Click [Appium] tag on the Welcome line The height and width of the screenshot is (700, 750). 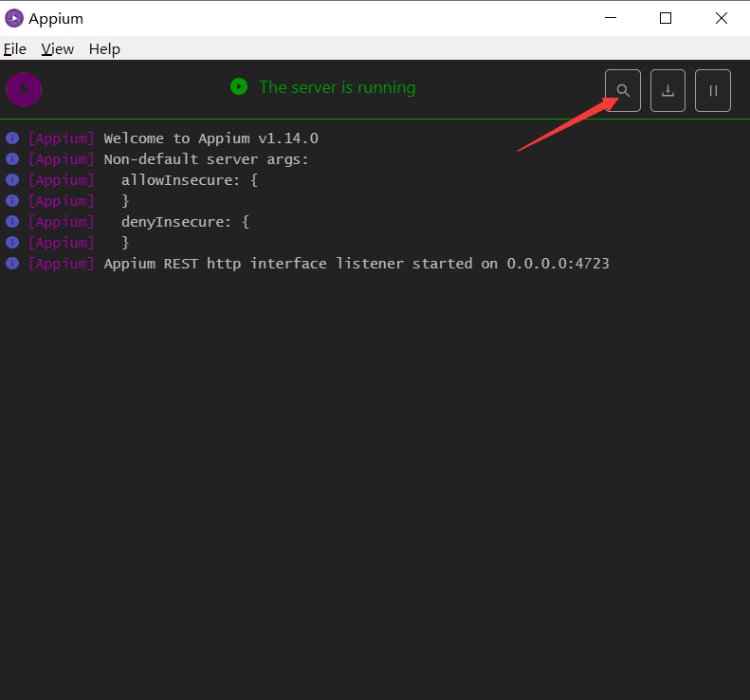(62, 138)
